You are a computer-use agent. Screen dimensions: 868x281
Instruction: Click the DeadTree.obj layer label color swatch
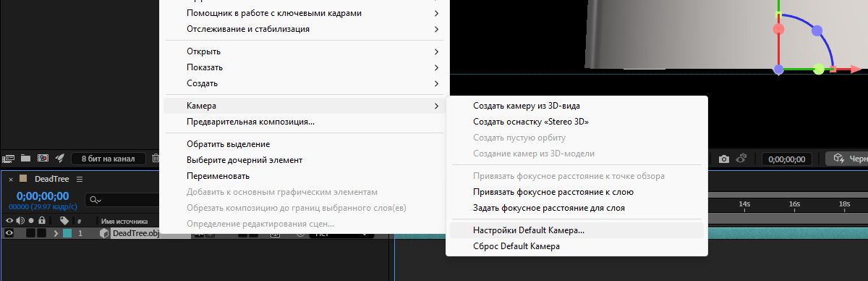(x=67, y=233)
